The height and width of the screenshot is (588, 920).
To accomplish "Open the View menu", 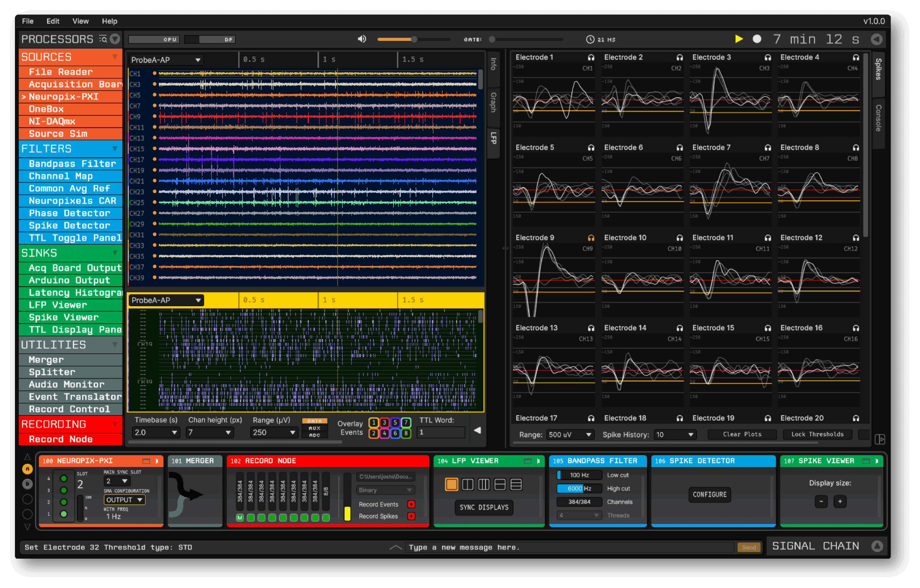I will pos(80,22).
